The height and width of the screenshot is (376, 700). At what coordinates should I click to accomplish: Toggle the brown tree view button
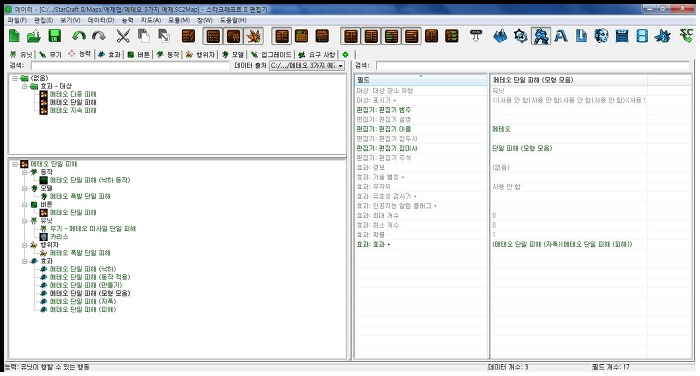click(233, 36)
